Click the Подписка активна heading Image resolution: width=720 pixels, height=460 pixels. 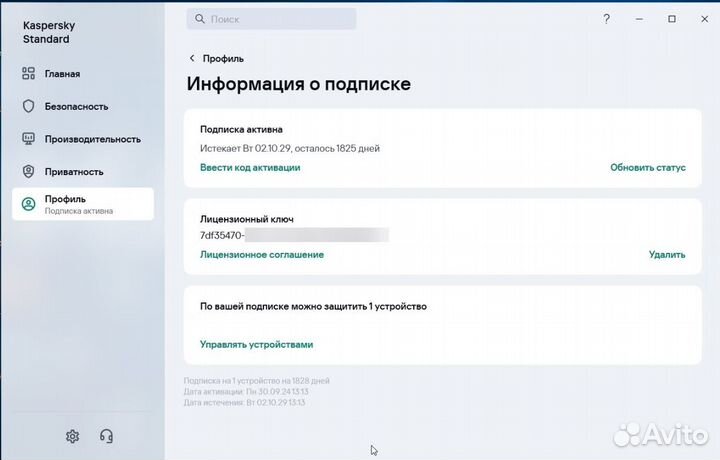pos(241,129)
